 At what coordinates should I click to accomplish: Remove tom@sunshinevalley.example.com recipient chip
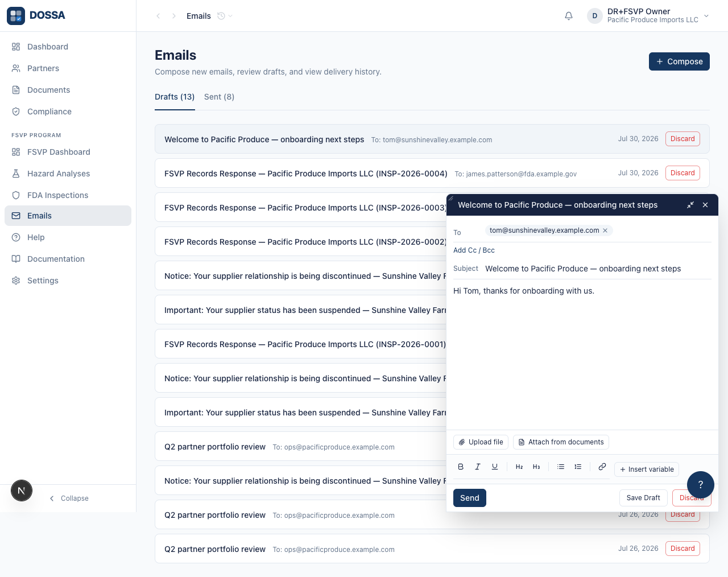605,230
